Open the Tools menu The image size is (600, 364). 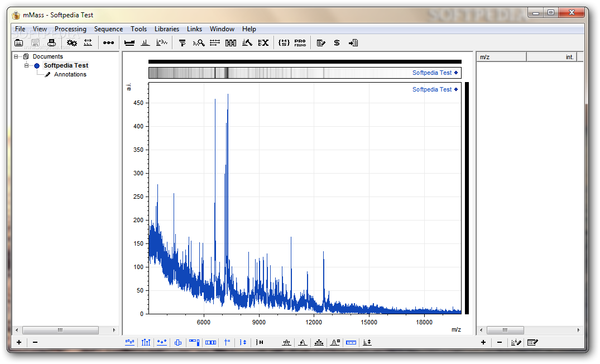pos(138,29)
